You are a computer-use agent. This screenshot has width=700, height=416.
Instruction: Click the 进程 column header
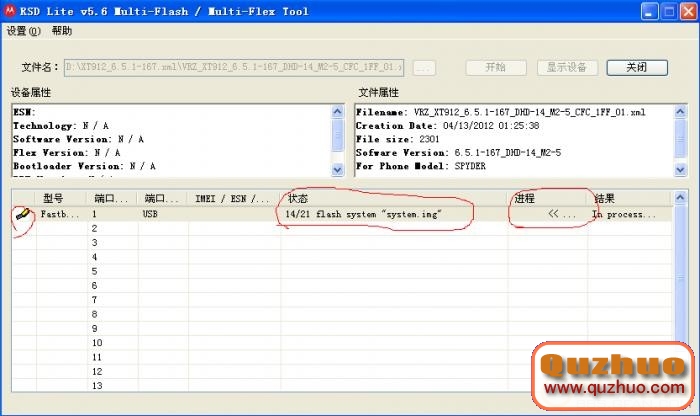tap(547, 198)
